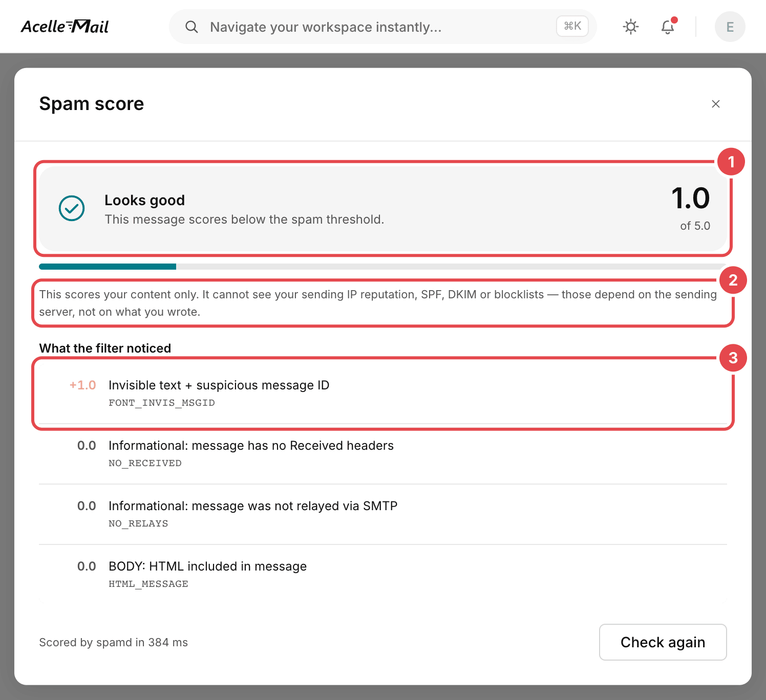Viewport: 766px width, 700px height.
Task: Click "This message scores below the spam threshold."
Action: tap(244, 220)
